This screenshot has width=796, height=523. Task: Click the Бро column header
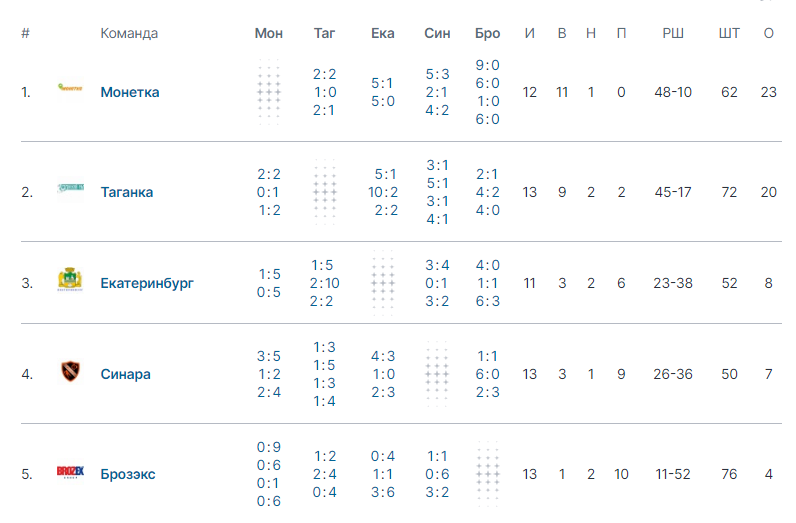click(x=487, y=34)
